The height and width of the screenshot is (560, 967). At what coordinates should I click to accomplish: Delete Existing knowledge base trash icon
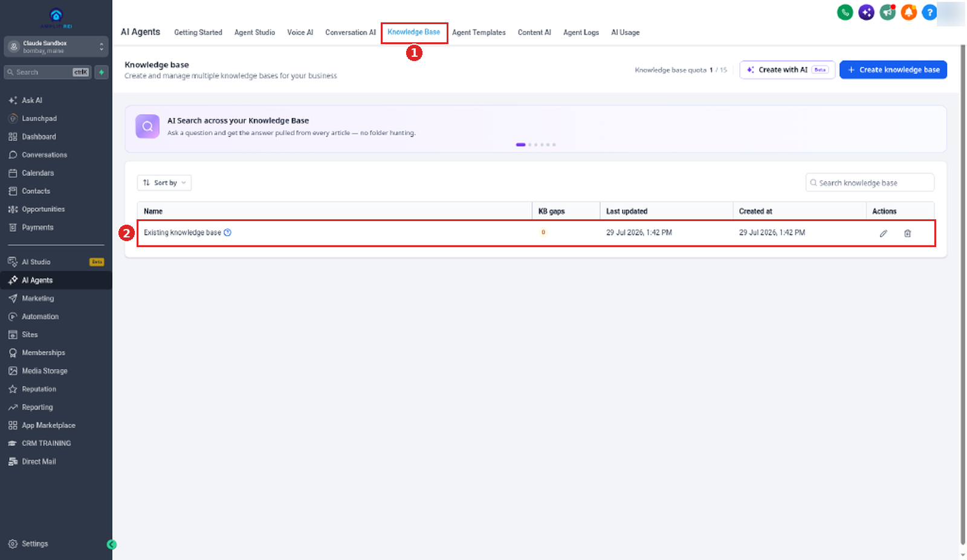907,233
